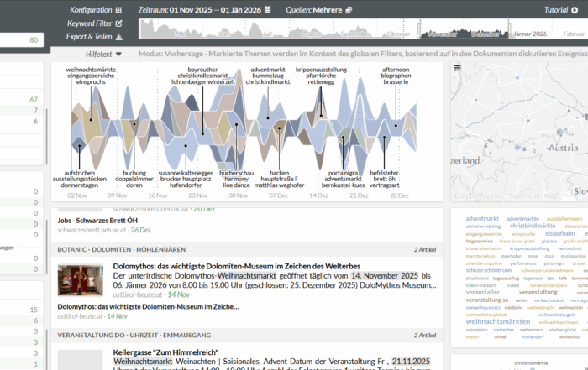Click the 80 value input field
This screenshot has height=370, width=588.
pos(21,39)
